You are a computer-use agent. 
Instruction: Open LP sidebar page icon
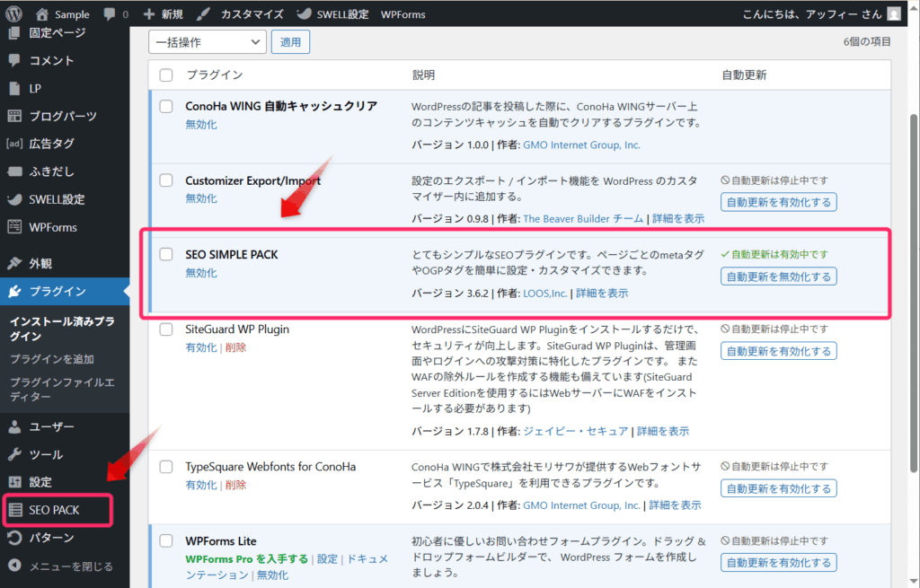pyautogui.click(x=14, y=88)
